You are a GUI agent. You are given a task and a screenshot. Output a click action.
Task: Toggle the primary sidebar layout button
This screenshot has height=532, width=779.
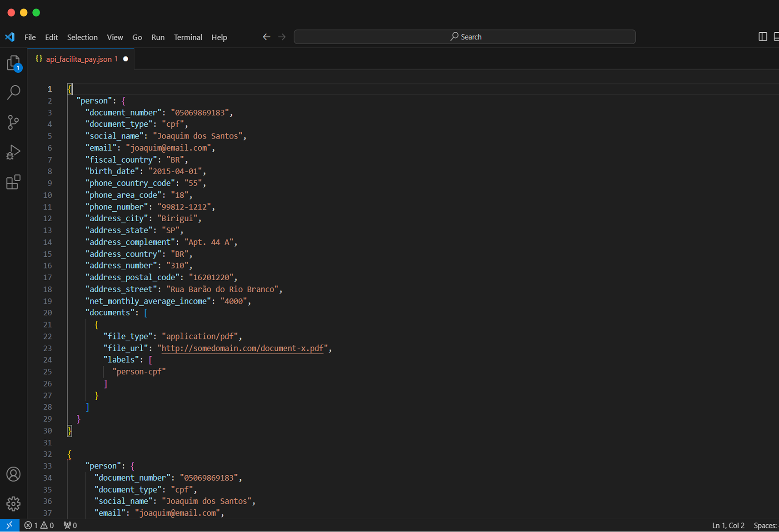coord(763,37)
